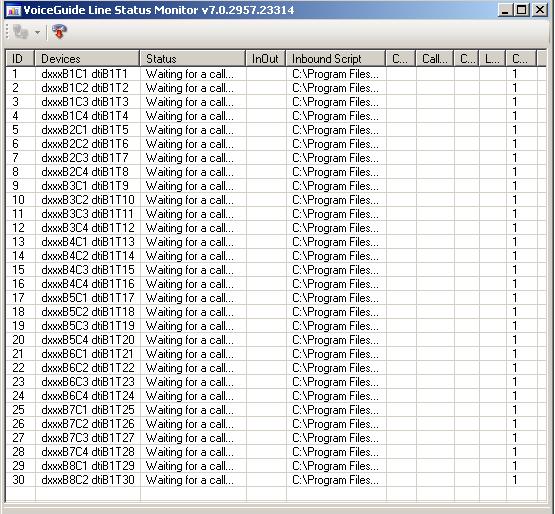This screenshot has width=555, height=514.
Task: Select line 1 row dxxxB1C1 dtiB1T1
Action: coord(276,74)
